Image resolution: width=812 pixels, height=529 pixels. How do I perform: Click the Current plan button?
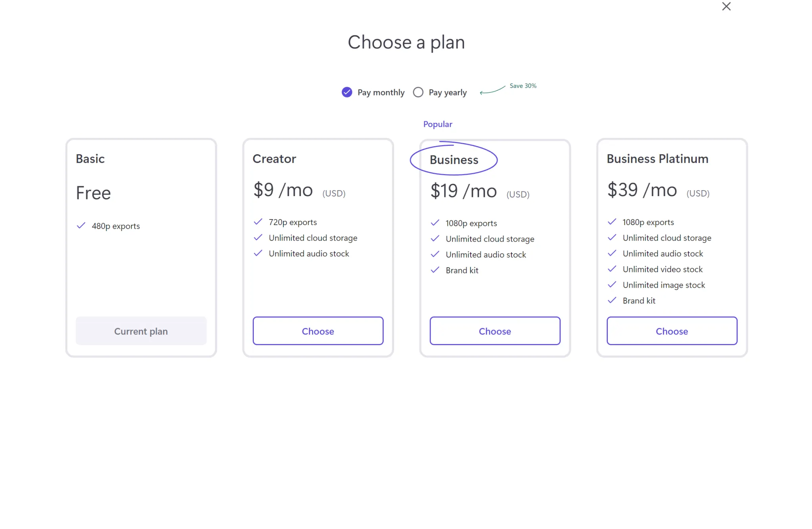tap(141, 331)
